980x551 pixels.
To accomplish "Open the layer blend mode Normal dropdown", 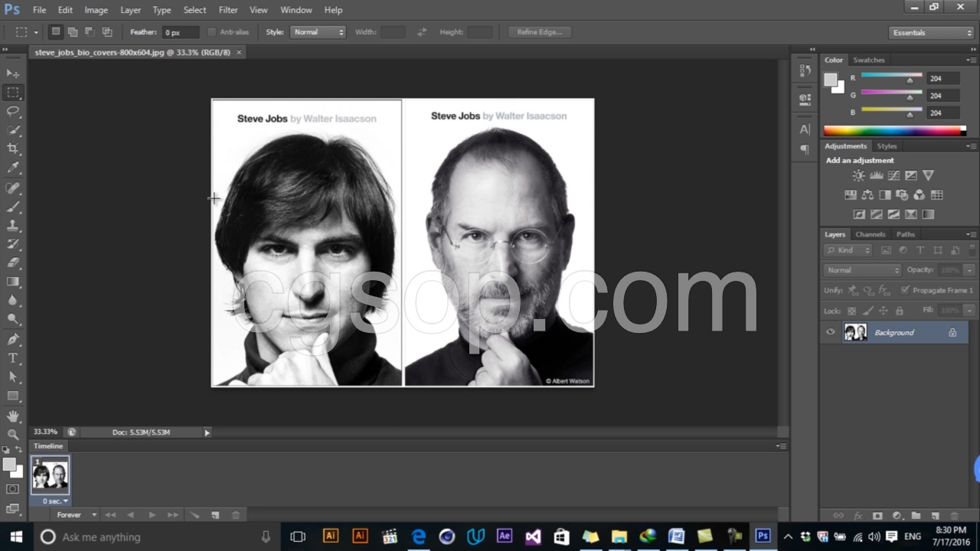I will pyautogui.click(x=863, y=270).
